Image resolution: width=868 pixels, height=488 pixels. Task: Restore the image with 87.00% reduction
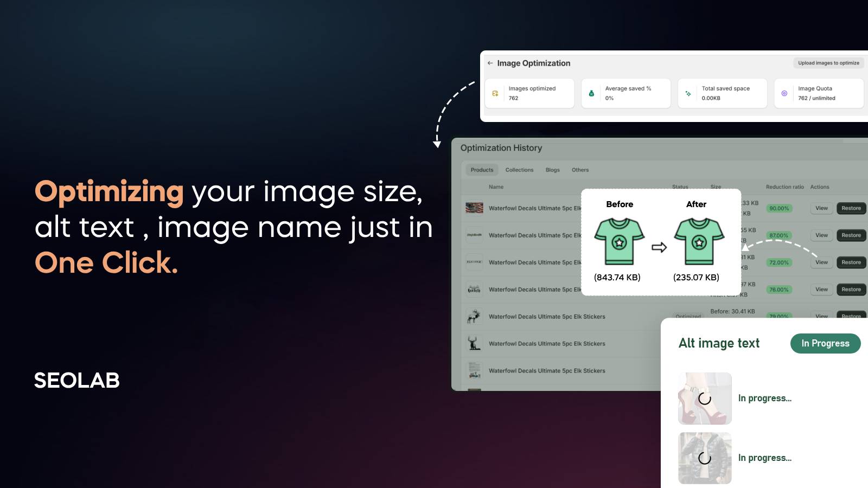pyautogui.click(x=851, y=235)
